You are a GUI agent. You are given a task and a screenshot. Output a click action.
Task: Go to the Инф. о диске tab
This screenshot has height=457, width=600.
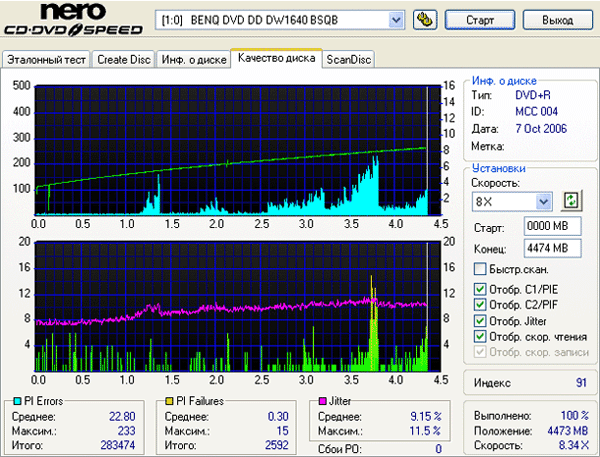tap(191, 59)
